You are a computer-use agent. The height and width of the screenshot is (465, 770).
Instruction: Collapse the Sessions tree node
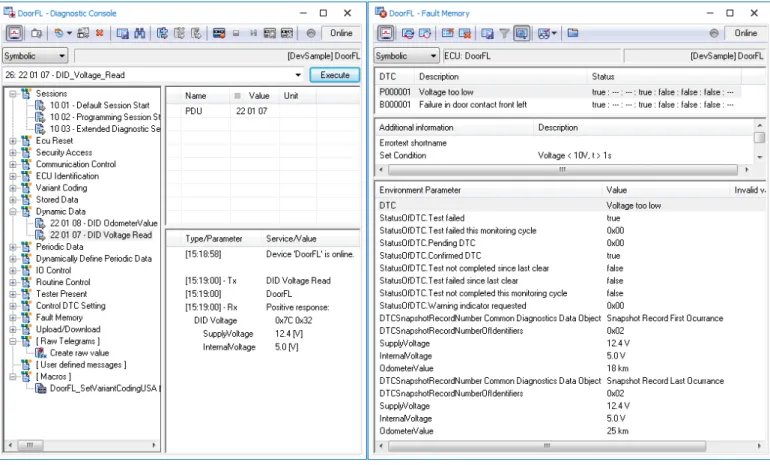tap(13, 93)
